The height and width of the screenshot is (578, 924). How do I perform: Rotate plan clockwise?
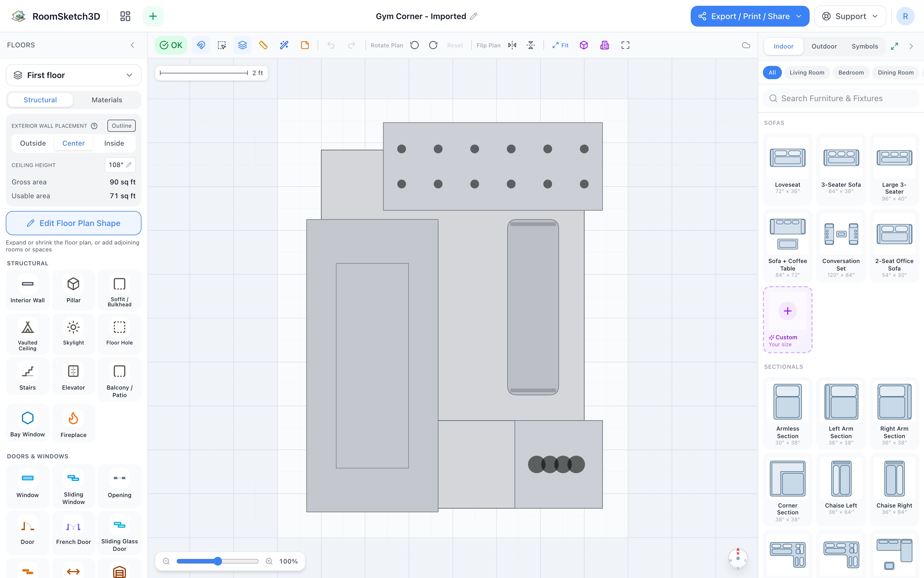[433, 45]
